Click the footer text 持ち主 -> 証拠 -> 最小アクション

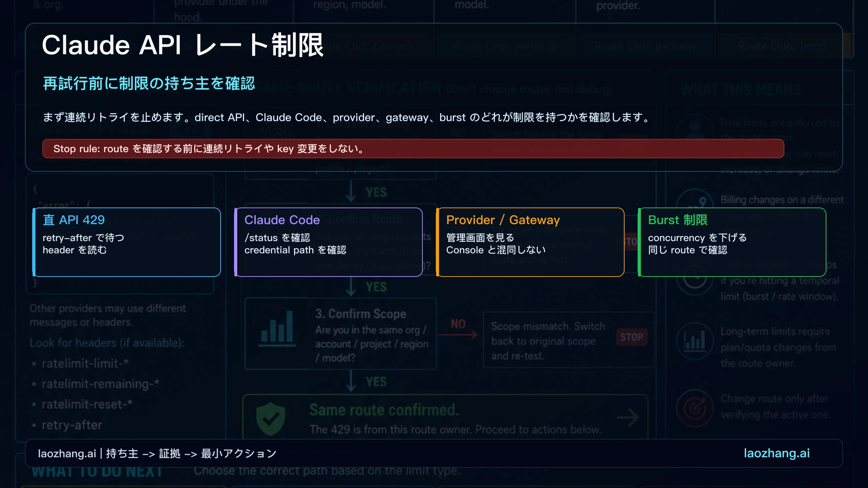[191, 453]
